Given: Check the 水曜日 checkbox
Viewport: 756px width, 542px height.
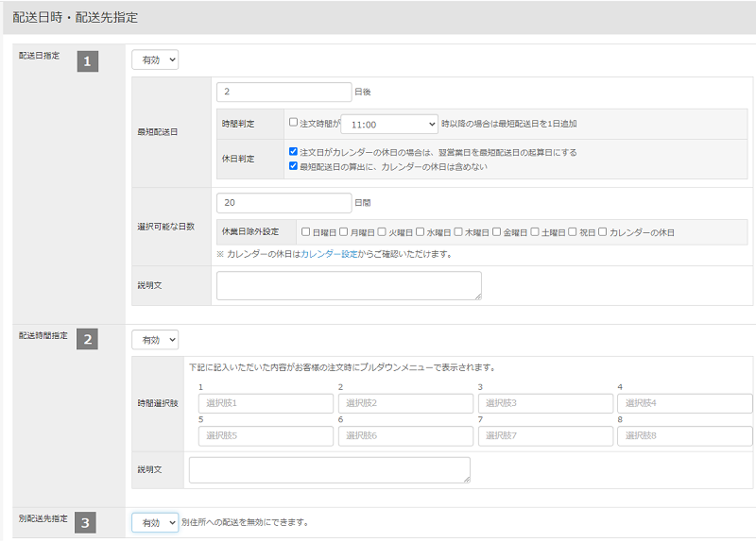Looking at the screenshot, I should [x=420, y=232].
